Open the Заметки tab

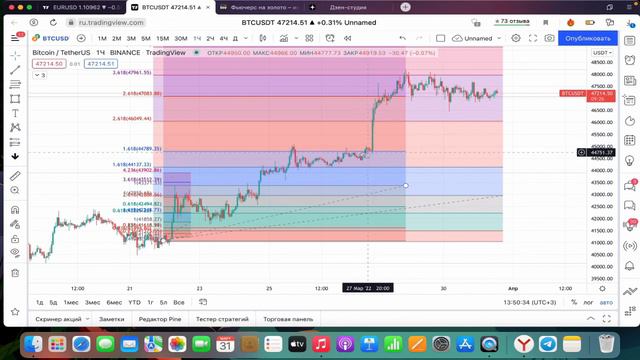111,319
